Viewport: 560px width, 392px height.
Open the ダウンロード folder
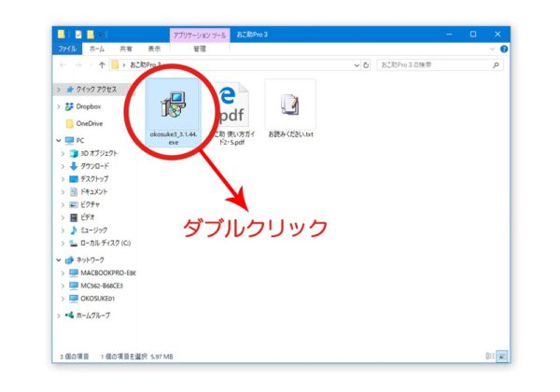tap(94, 166)
